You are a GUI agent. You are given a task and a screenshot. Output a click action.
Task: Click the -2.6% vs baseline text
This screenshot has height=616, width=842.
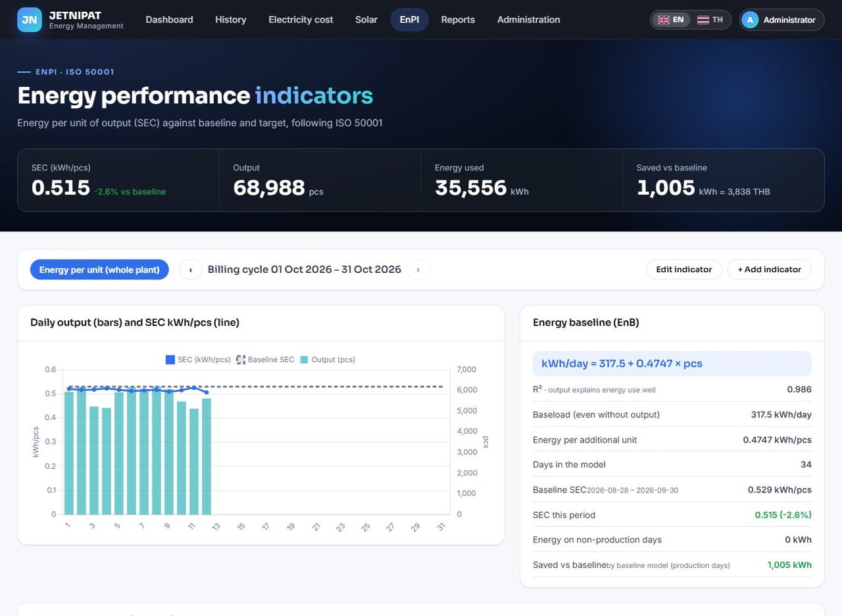[130, 192]
